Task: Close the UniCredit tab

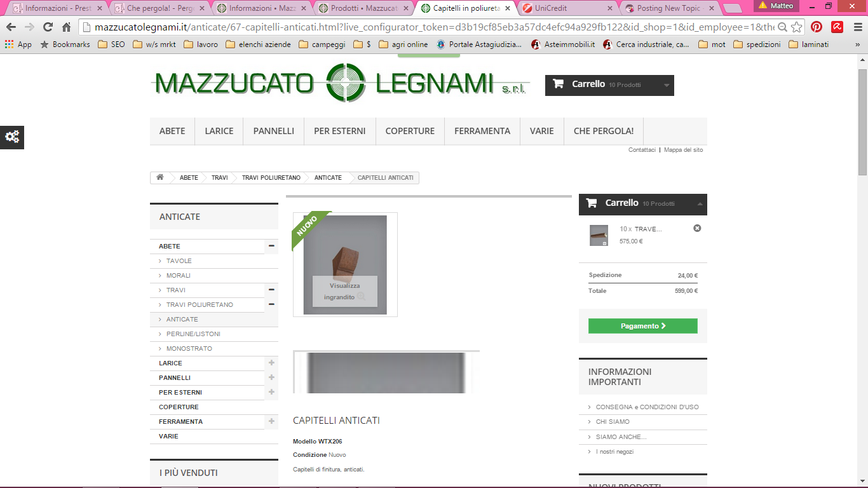Action: coord(609,8)
